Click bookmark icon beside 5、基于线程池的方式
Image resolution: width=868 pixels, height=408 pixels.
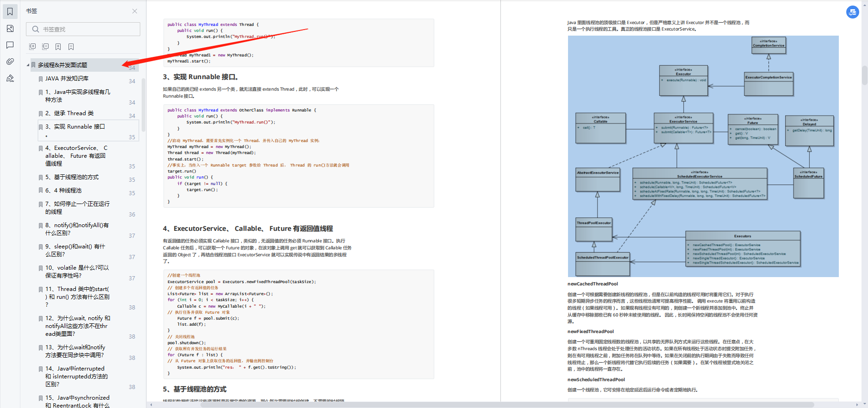pyautogui.click(x=41, y=178)
